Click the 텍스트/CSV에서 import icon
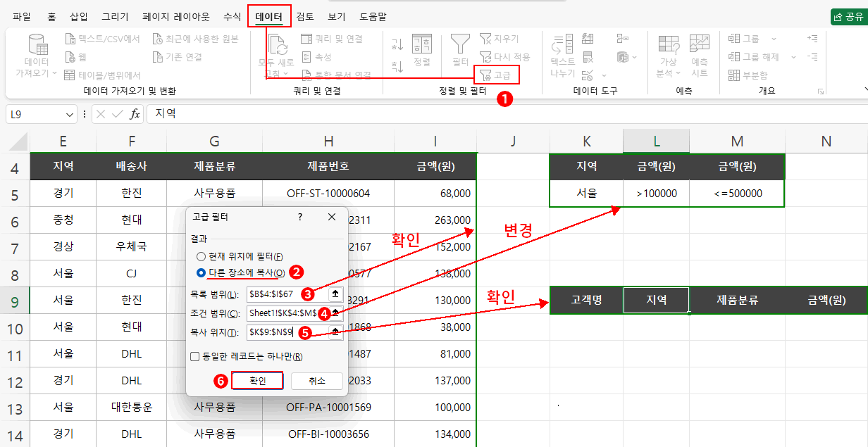This screenshot has height=447, width=868. coord(70,39)
